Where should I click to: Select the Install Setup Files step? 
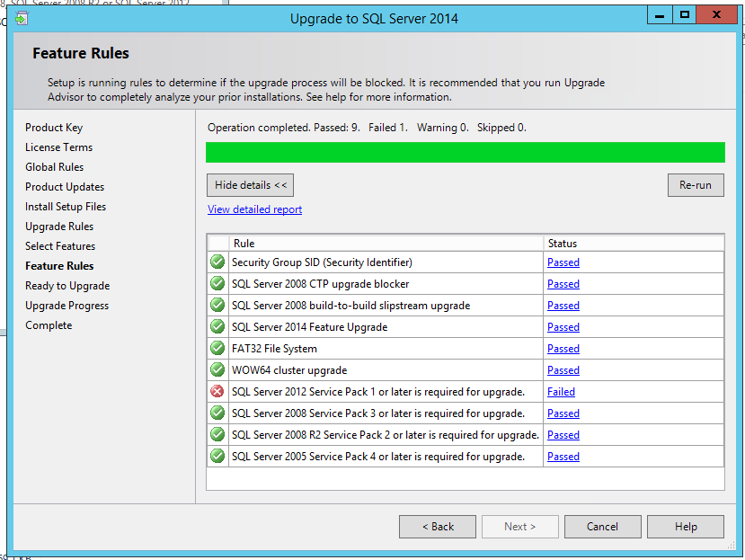pyautogui.click(x=66, y=207)
